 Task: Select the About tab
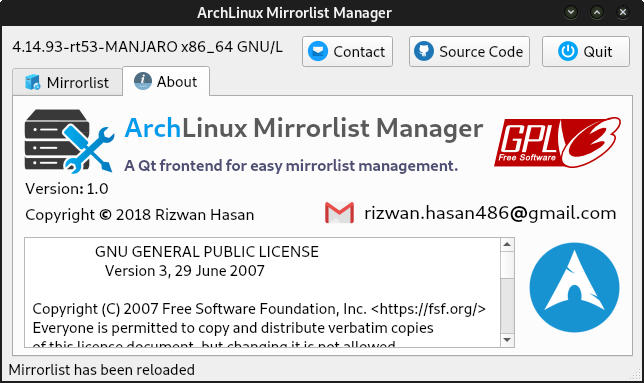[166, 81]
